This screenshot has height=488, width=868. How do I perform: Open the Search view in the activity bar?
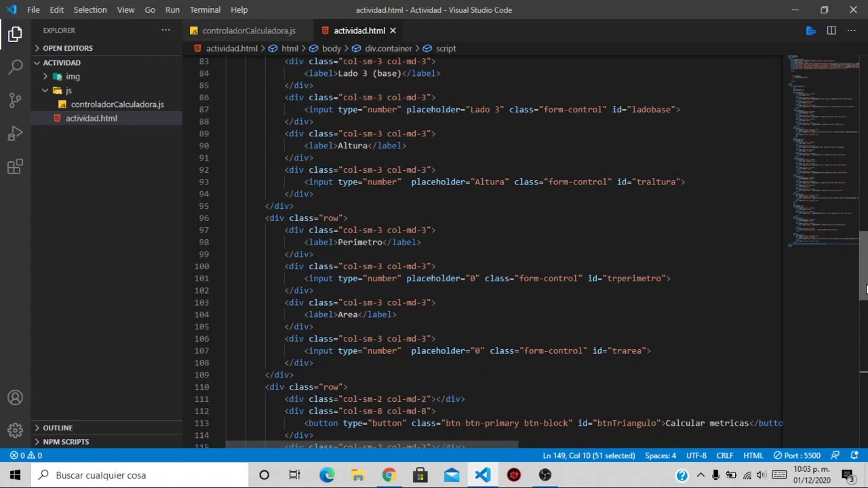coord(15,67)
